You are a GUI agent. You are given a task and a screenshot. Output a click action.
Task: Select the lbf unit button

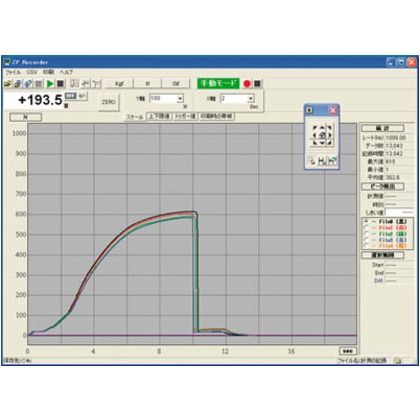click(176, 84)
